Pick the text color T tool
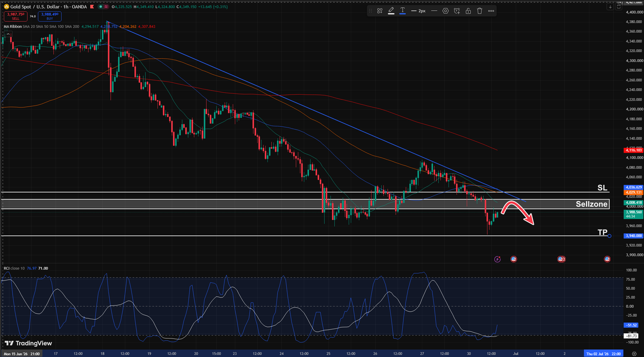This screenshot has height=357, width=644. [402, 11]
